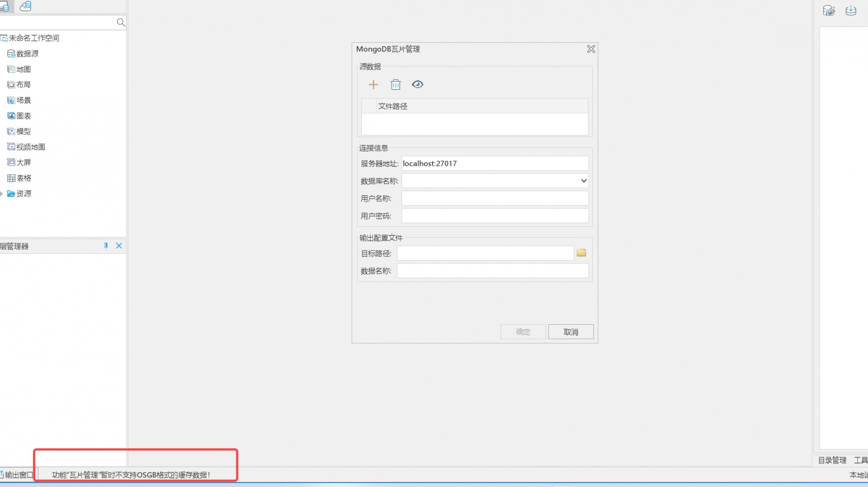This screenshot has width=868, height=487.
Task: Browse target path with the folder icon
Action: (581, 253)
